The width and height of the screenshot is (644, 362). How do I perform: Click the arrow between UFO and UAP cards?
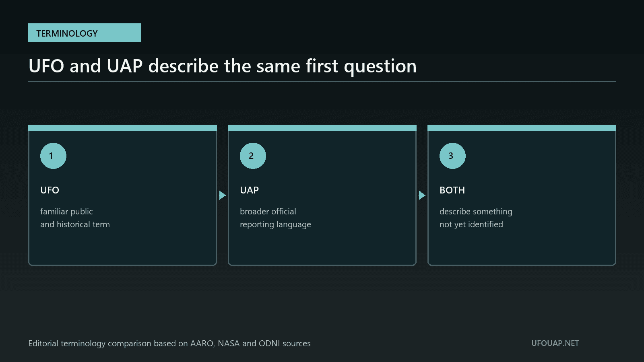click(x=222, y=195)
